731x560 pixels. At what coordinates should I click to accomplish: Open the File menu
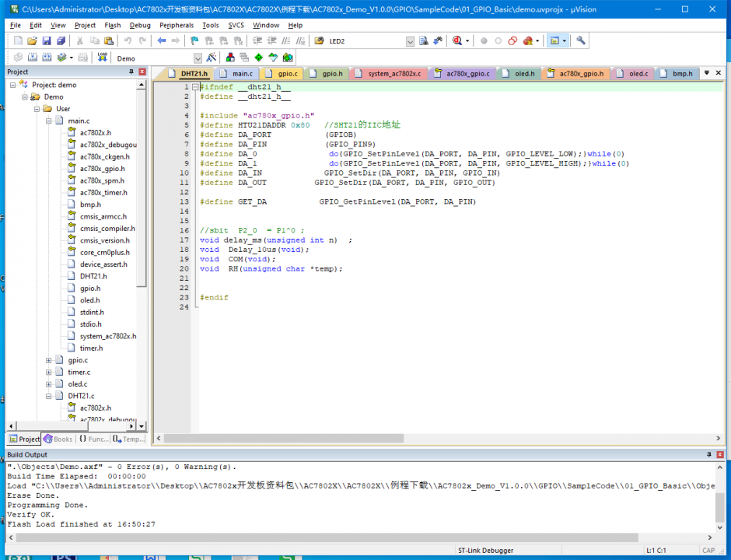tap(16, 25)
